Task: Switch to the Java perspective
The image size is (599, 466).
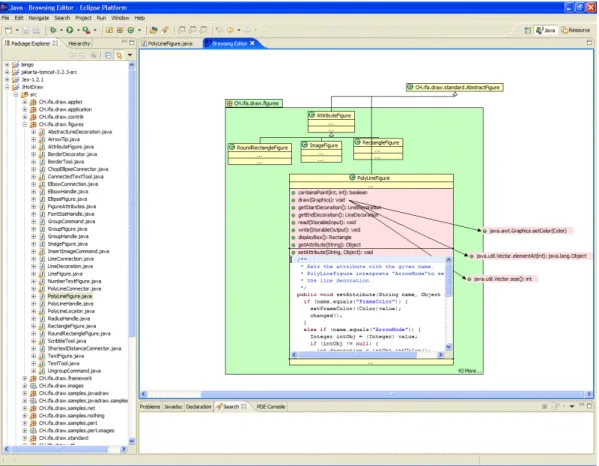Action: (x=546, y=30)
